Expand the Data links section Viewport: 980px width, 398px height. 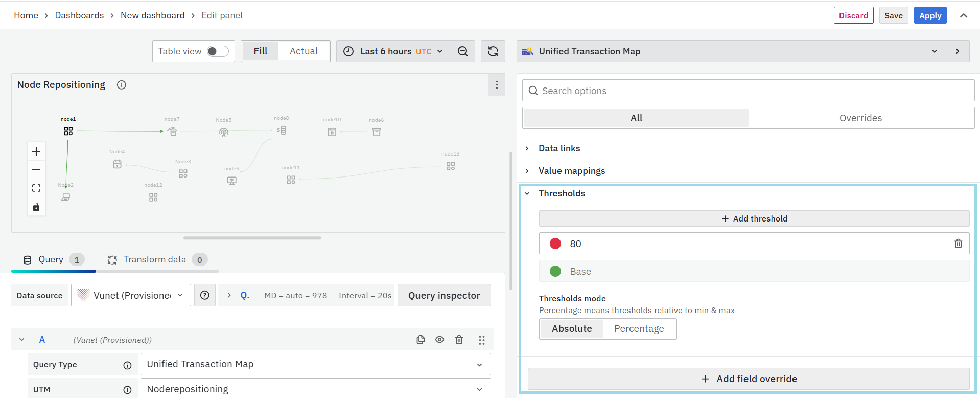coord(559,148)
